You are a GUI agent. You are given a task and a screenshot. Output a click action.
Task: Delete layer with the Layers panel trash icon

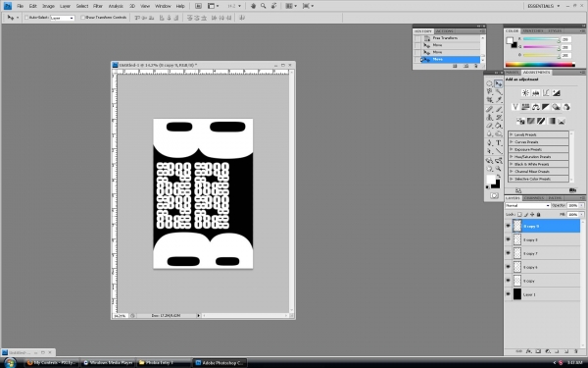pyautogui.click(x=576, y=351)
